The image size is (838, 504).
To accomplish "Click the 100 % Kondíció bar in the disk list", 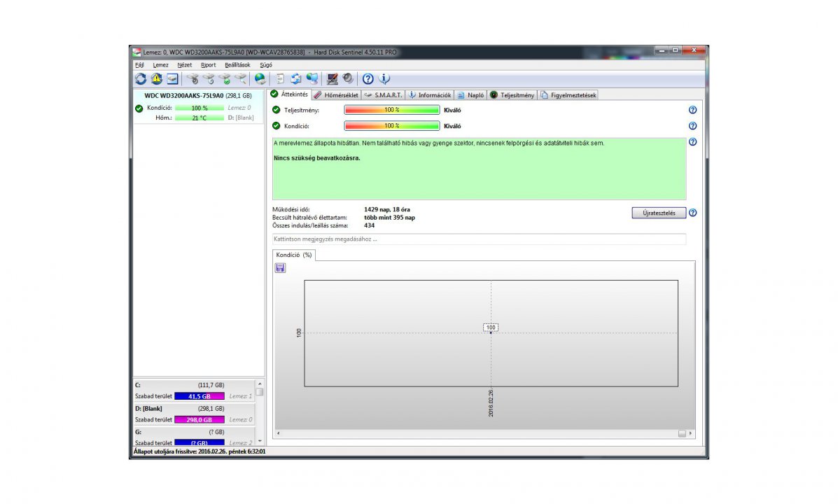I will (x=200, y=108).
